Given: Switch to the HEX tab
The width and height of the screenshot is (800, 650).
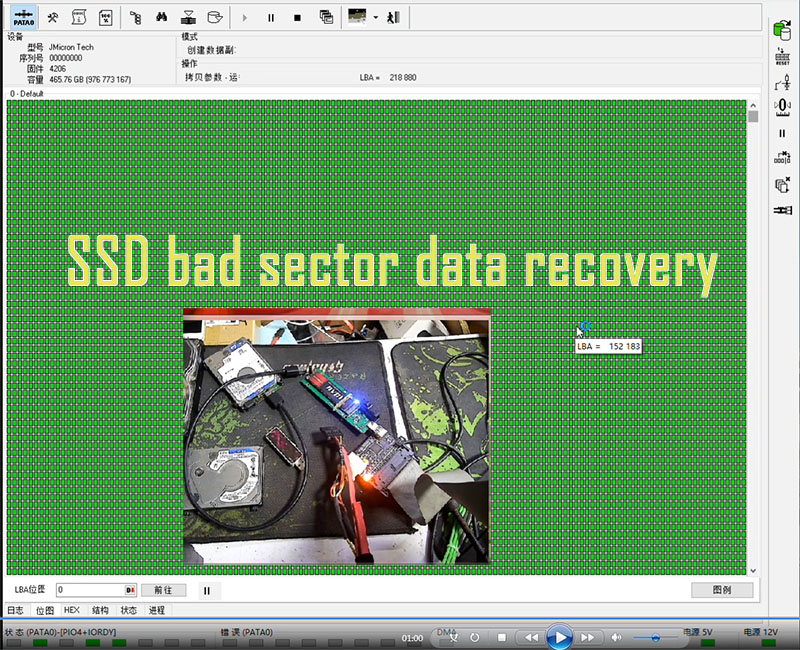Looking at the screenshot, I should [x=72, y=610].
